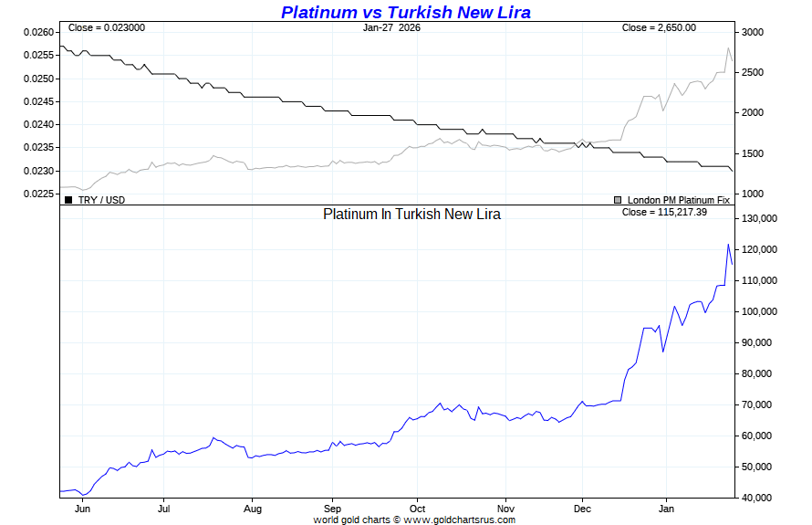Click the Jun label on the x-axis

(82, 509)
